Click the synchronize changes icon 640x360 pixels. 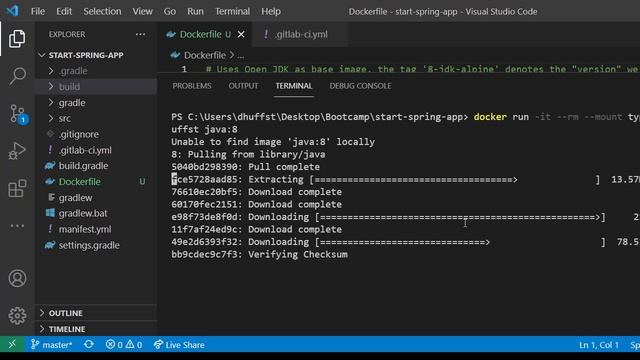89,344
